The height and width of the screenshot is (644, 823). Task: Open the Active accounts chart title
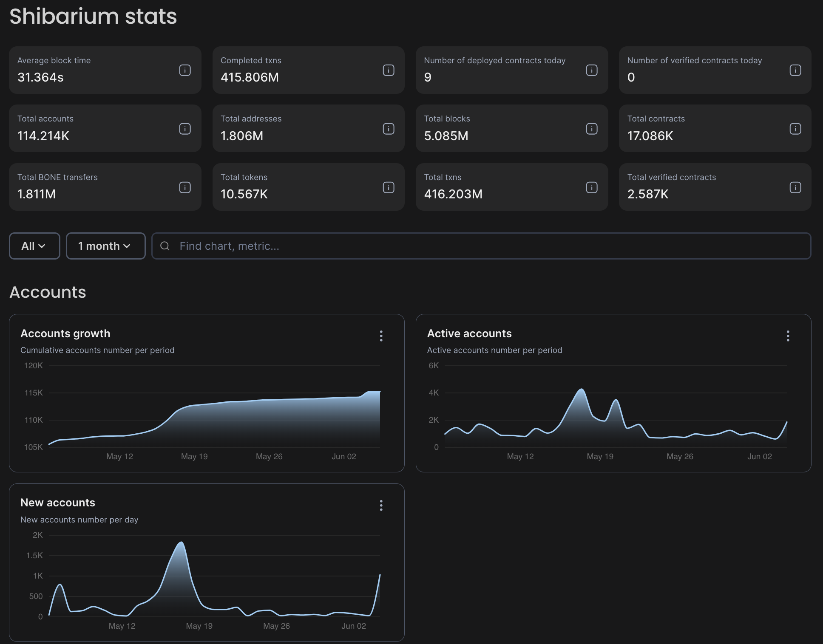click(469, 333)
